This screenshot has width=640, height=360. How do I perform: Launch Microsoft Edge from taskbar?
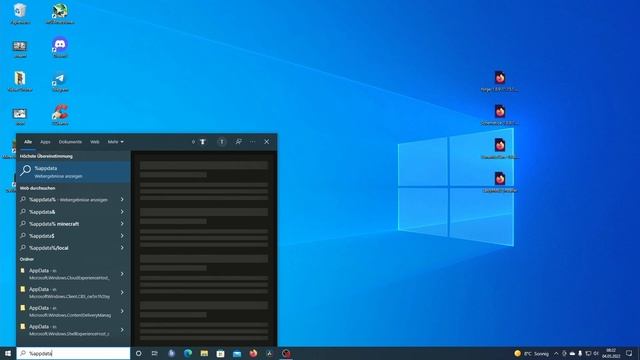188,353
